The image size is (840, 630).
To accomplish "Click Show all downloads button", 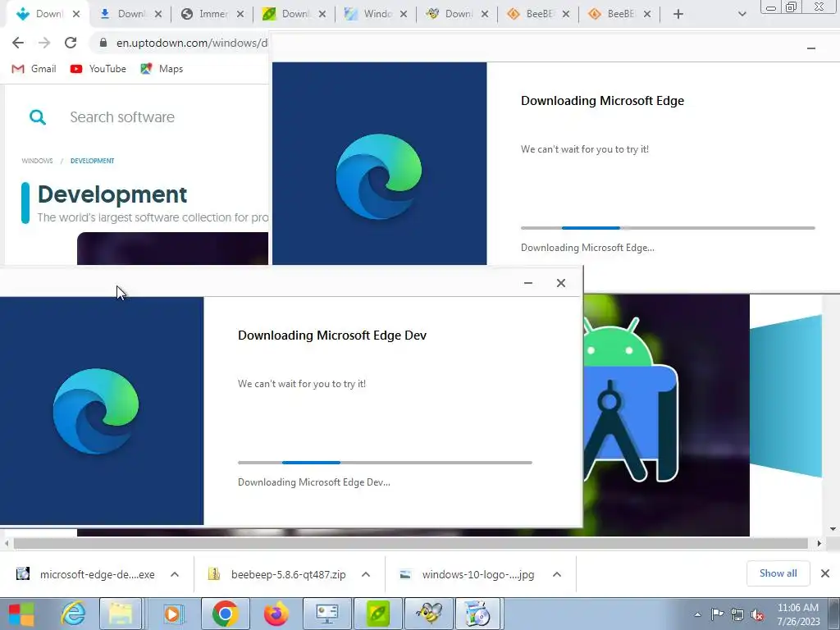I will pos(778,573).
